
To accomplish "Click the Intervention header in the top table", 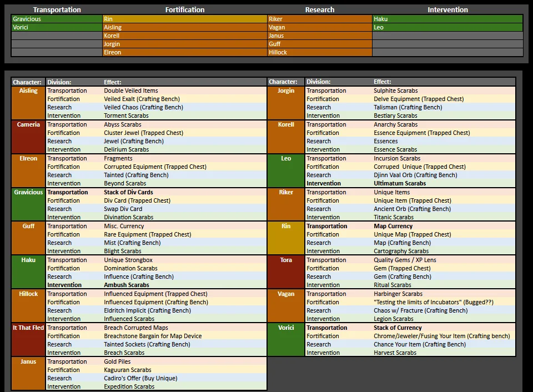I will (x=447, y=9).
